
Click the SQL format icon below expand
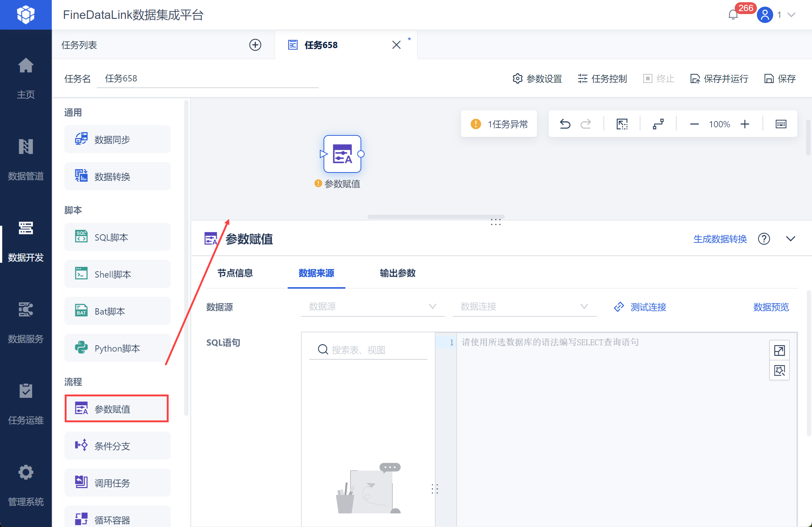pyautogui.click(x=779, y=370)
